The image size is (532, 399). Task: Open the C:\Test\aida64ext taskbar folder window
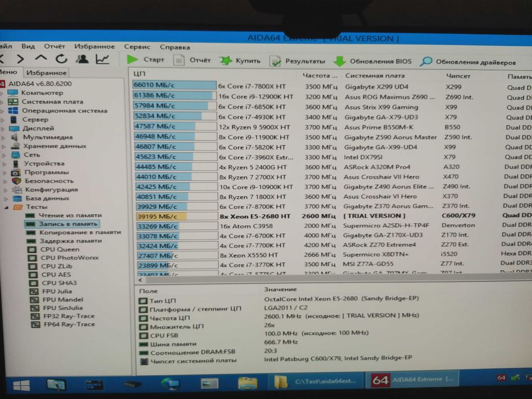(x=316, y=381)
